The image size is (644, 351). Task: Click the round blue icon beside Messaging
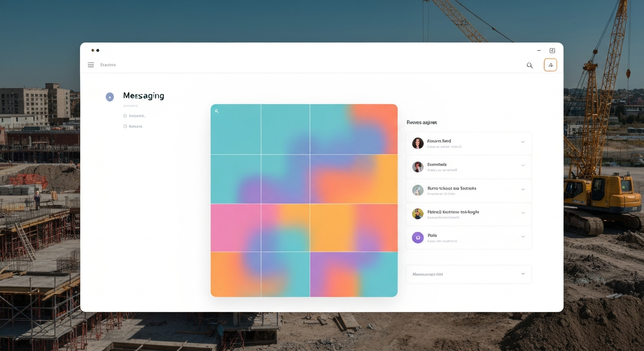(110, 97)
